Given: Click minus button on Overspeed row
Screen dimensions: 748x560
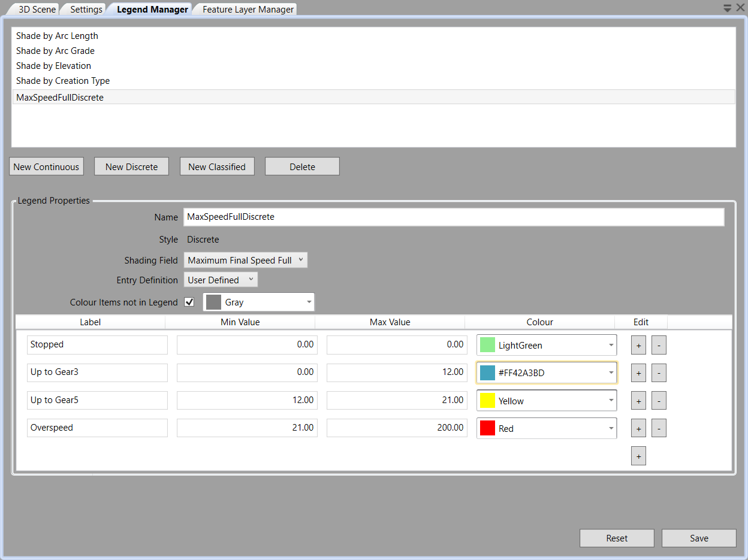Looking at the screenshot, I should pos(659,428).
